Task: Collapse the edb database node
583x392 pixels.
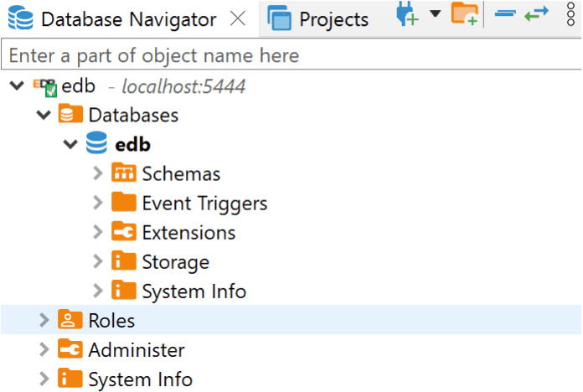Action: [71, 145]
